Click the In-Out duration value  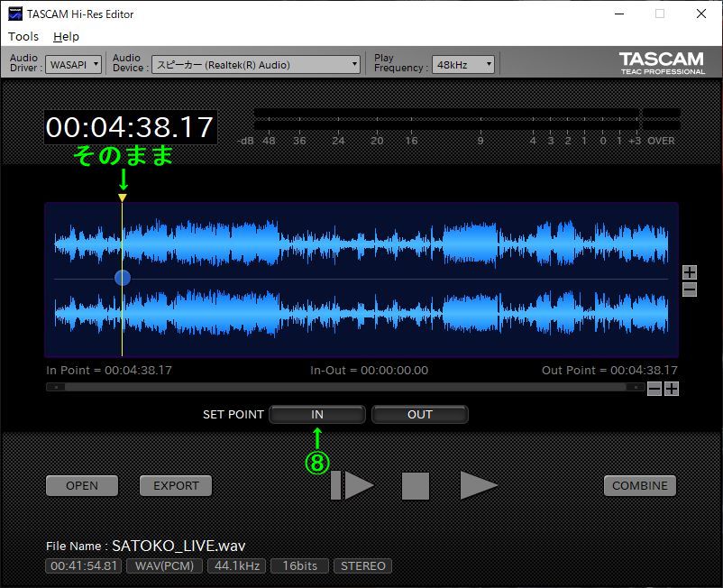pos(394,370)
